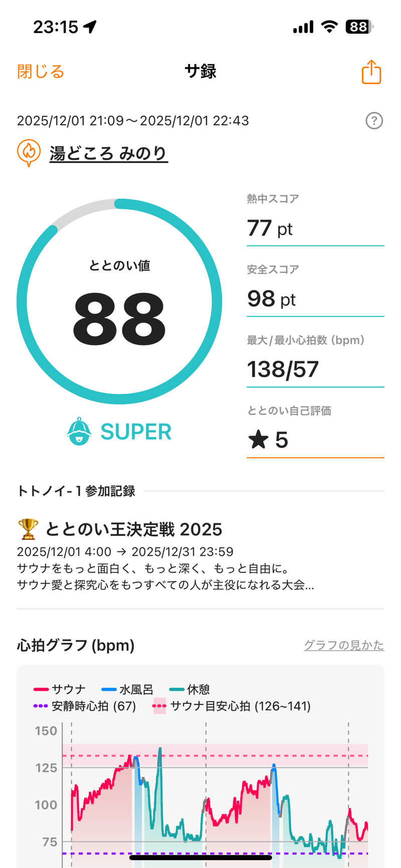Tap the orange sauna facility flame icon

(29, 152)
